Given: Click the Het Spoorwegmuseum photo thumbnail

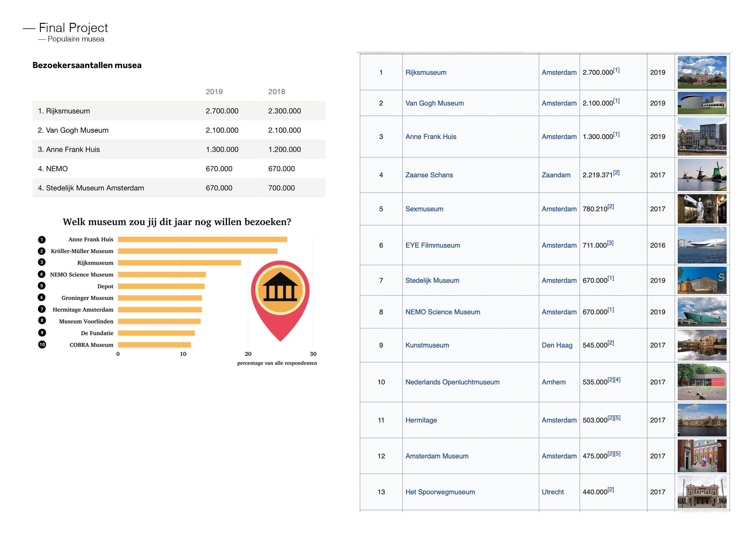Looking at the screenshot, I should (x=702, y=492).
